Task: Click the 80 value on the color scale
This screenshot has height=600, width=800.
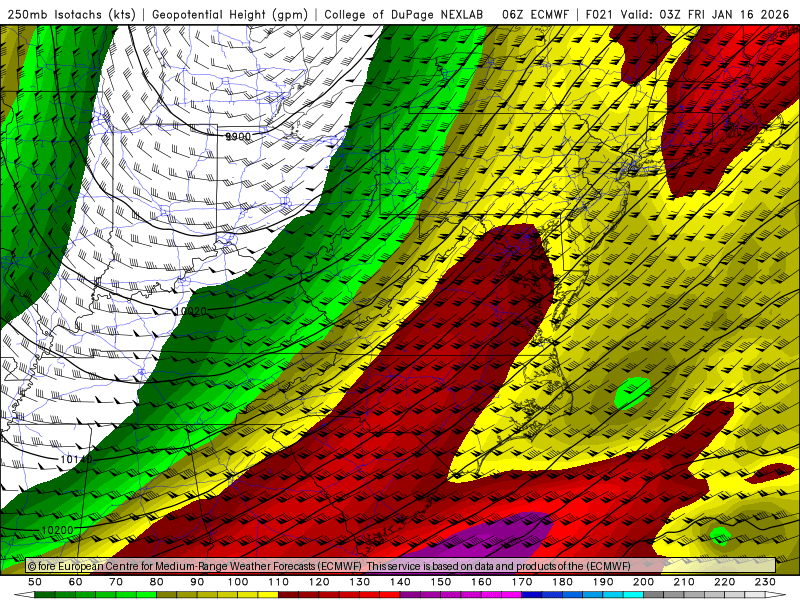Action: [x=157, y=582]
